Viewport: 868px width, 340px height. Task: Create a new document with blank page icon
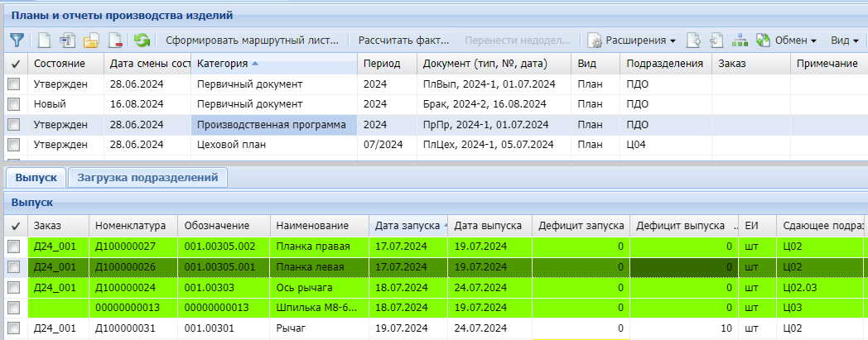45,40
